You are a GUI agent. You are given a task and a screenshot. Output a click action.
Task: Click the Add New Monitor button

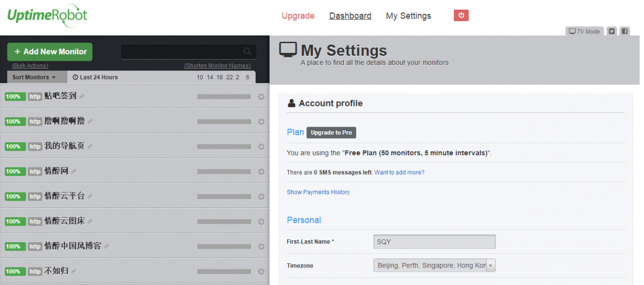[x=50, y=52]
